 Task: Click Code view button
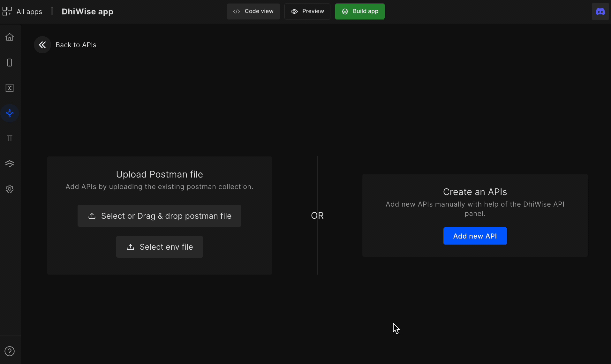click(x=253, y=11)
